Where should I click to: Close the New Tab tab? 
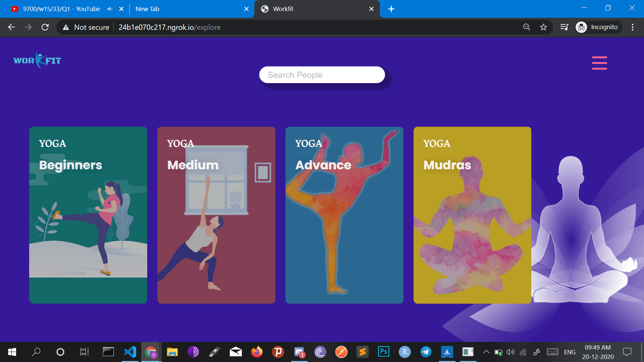[x=246, y=9]
